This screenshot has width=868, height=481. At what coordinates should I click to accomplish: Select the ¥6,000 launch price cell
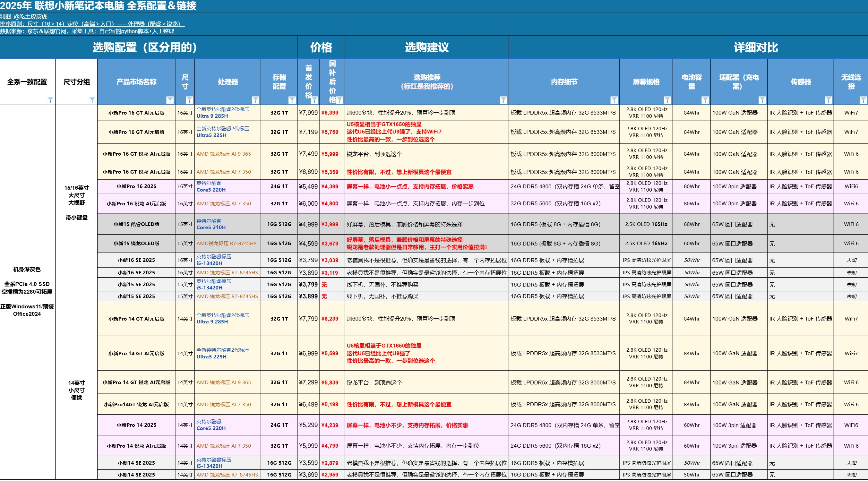(x=308, y=203)
